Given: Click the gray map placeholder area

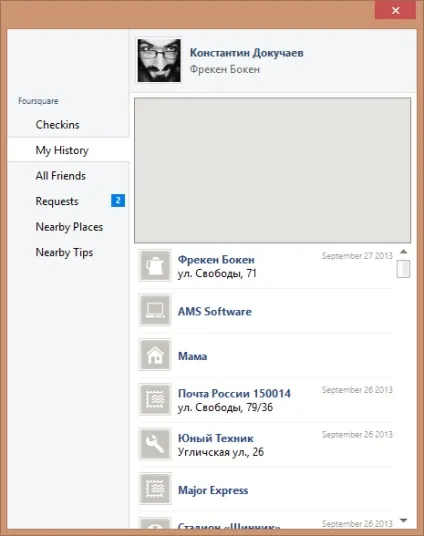Looking at the screenshot, I should click(x=273, y=170).
